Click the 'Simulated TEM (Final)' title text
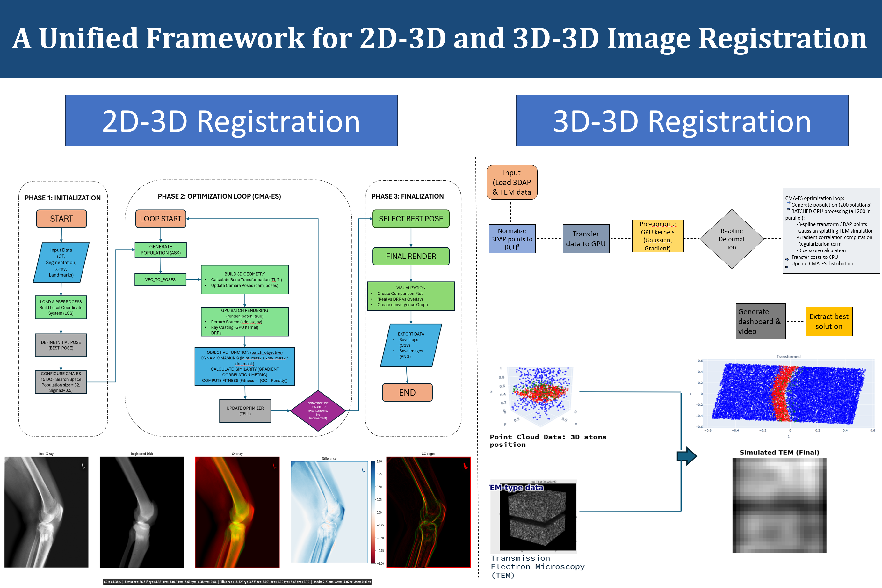Screen dimensions: 882x588 [779, 452]
